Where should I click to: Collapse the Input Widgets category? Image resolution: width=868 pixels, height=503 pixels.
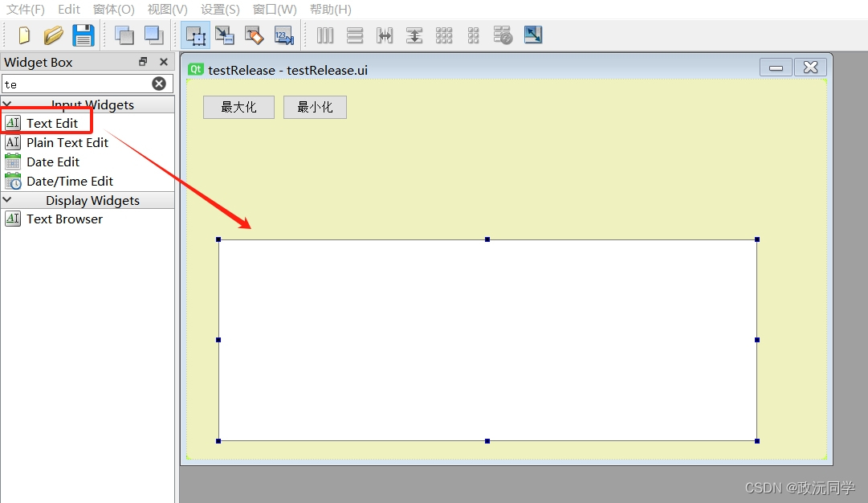pos(7,104)
